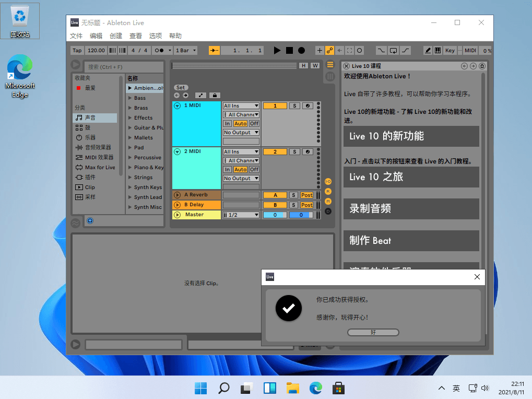Toggle the Loop switch in control bar

tap(393, 51)
